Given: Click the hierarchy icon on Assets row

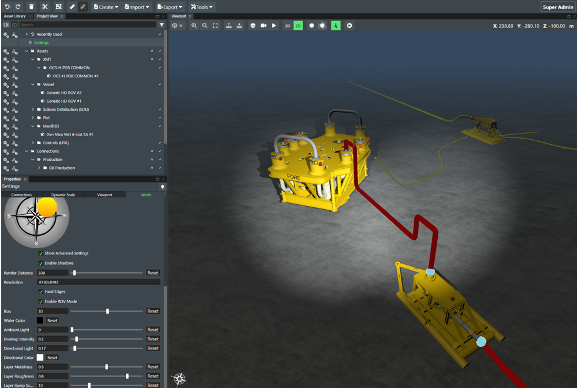Looking at the screenshot, I should point(15,51).
